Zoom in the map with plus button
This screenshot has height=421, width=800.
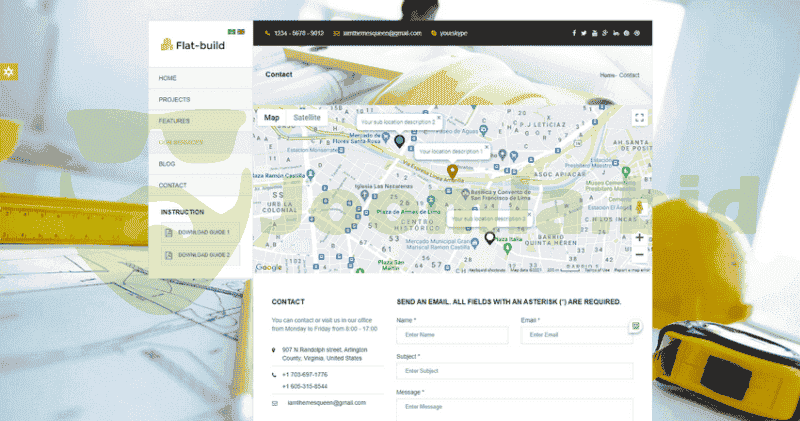click(x=639, y=238)
